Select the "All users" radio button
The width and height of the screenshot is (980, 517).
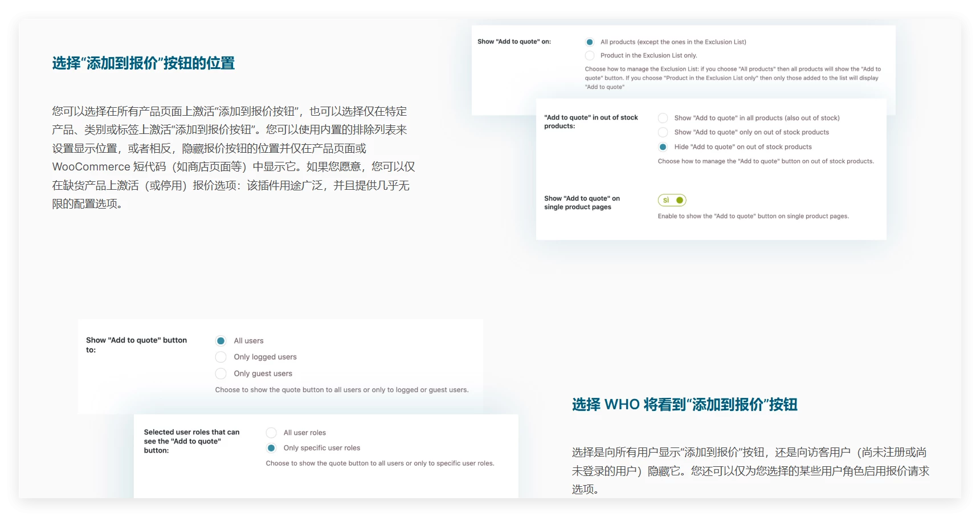(221, 341)
